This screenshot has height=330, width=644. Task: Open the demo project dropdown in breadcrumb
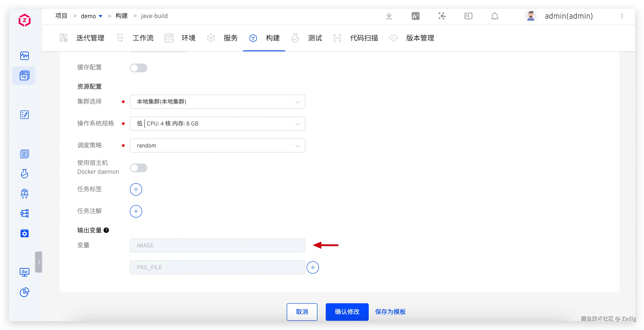(x=91, y=16)
